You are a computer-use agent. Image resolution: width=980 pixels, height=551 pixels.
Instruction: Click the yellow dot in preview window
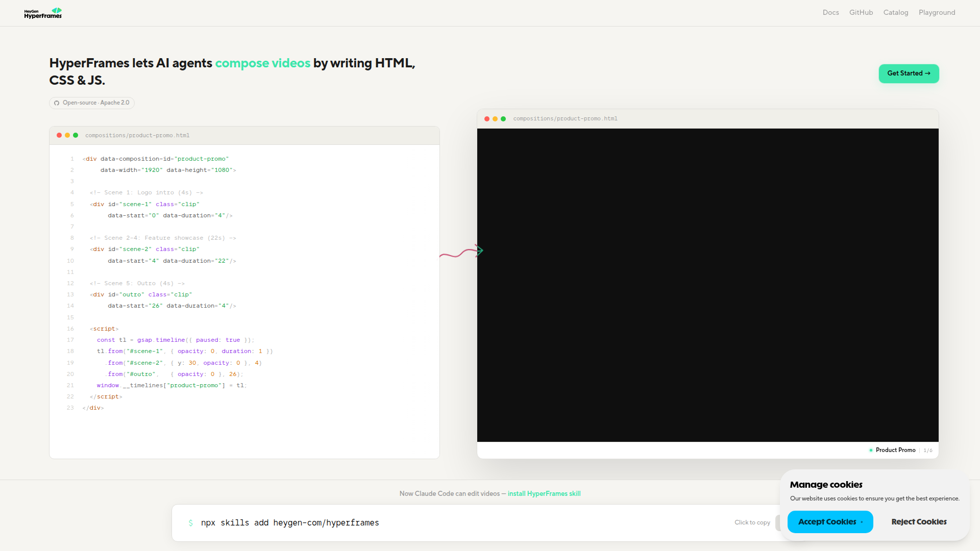pyautogui.click(x=495, y=119)
